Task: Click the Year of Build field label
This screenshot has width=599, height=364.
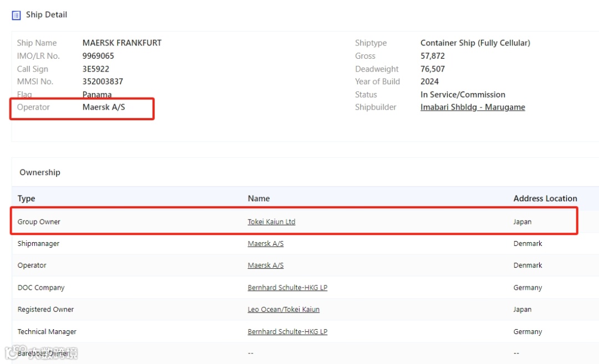Action: [x=378, y=81]
